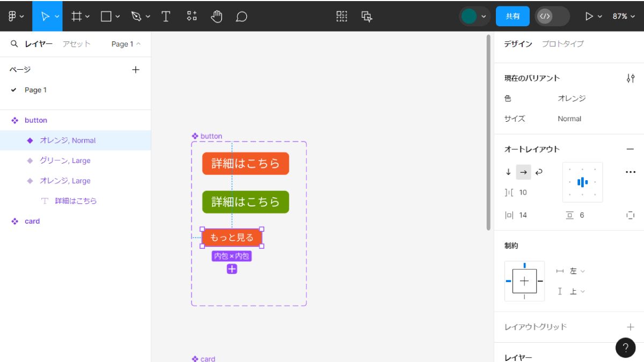Click the icon right of the component icon
This screenshot has width=644, height=362.
(367, 16)
